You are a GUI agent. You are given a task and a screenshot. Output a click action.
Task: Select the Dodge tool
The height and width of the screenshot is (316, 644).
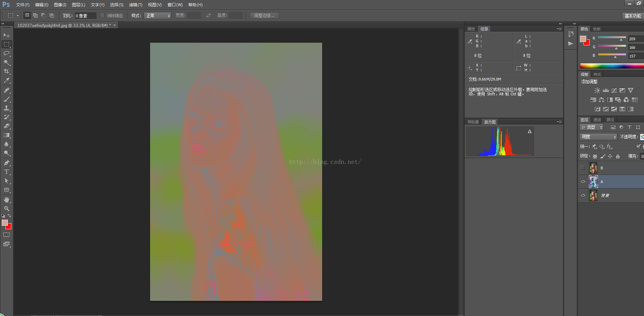tap(7, 153)
